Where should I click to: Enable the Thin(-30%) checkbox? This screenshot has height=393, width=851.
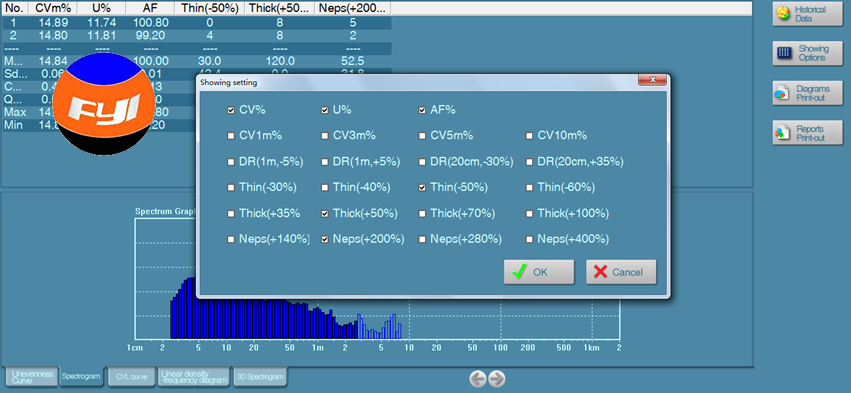[231, 188]
